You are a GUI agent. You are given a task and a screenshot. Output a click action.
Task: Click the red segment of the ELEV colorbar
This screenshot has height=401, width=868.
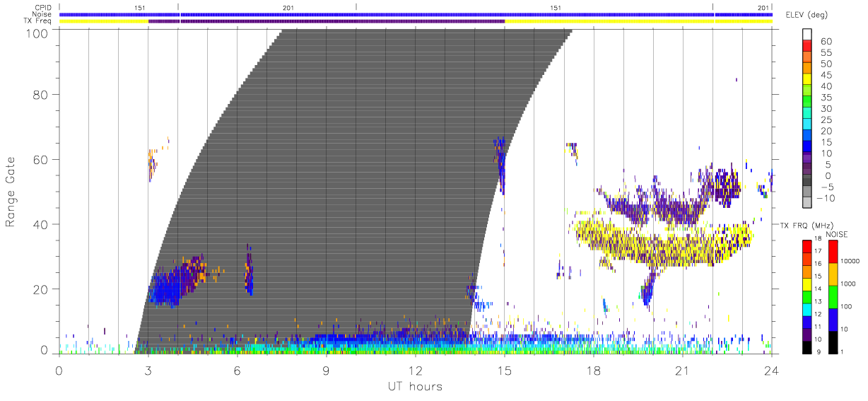pyautogui.click(x=807, y=46)
